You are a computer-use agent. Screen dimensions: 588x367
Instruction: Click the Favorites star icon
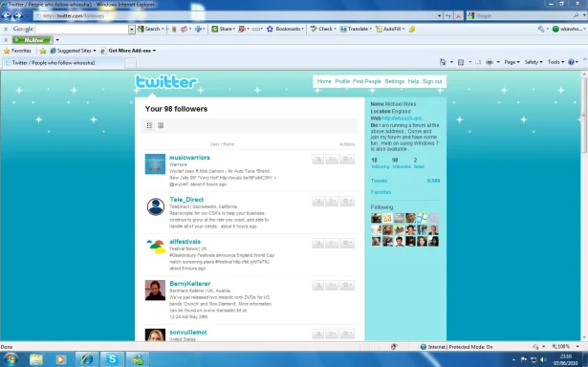(x=7, y=51)
